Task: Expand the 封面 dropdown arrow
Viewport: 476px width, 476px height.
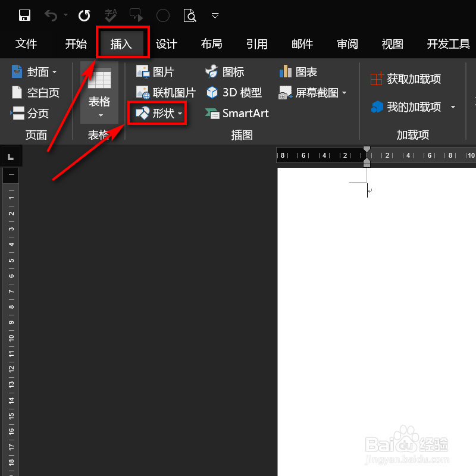Action: [54, 72]
